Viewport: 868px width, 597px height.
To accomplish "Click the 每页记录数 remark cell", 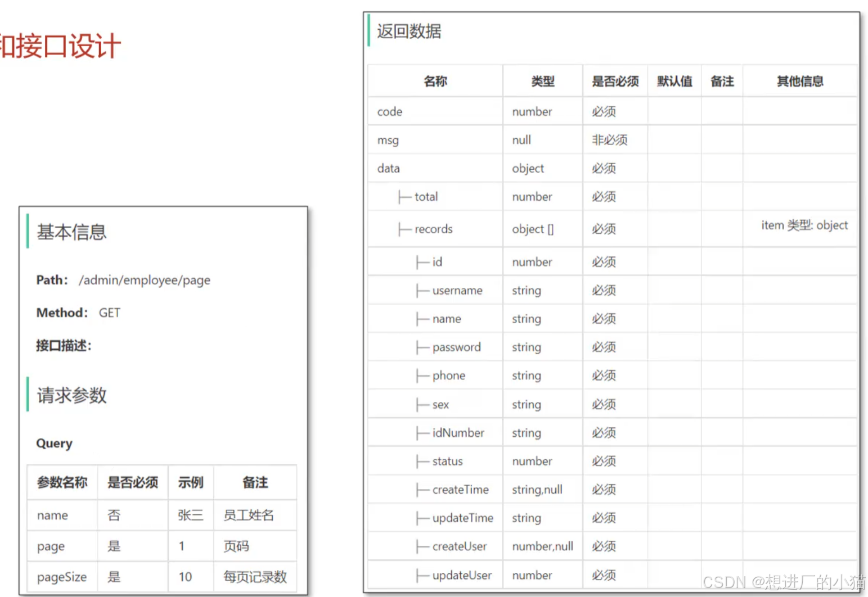I will 255,577.
